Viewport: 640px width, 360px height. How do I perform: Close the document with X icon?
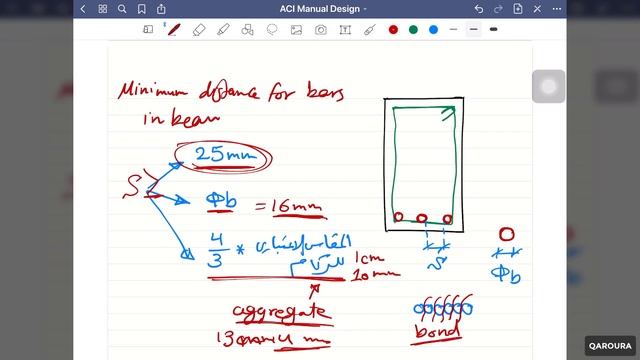click(x=537, y=9)
